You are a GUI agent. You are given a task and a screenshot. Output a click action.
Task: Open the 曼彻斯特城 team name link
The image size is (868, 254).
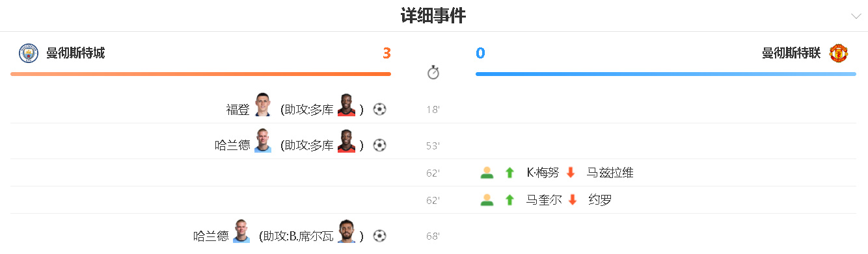coord(75,53)
